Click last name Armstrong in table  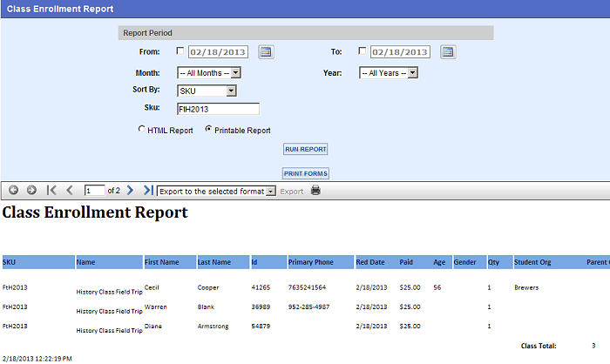click(x=213, y=327)
